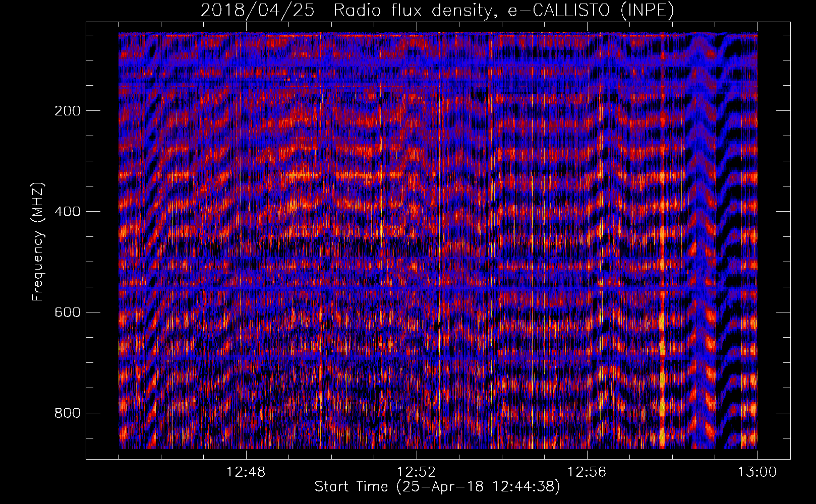
Task: Click the 400 frequency tick label
Action: click(68, 212)
